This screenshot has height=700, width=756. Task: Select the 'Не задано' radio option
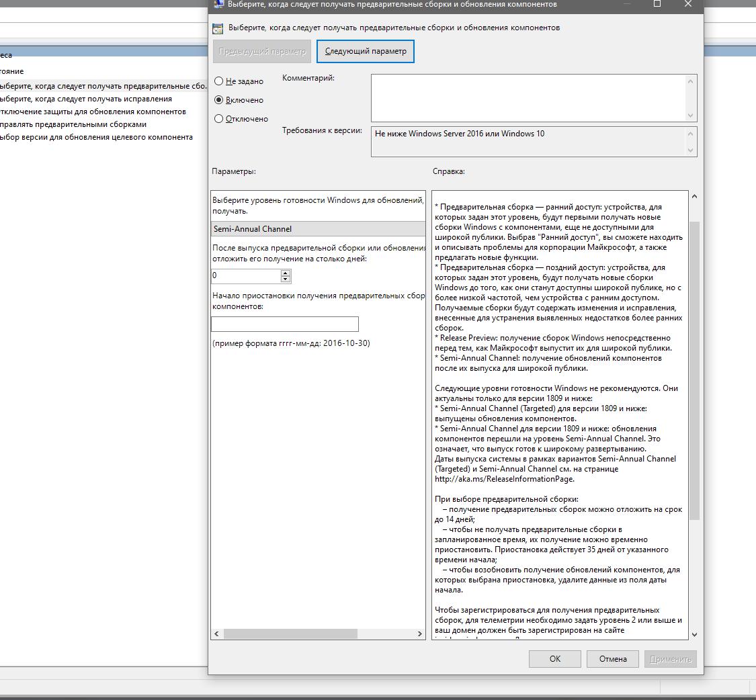(x=239, y=81)
